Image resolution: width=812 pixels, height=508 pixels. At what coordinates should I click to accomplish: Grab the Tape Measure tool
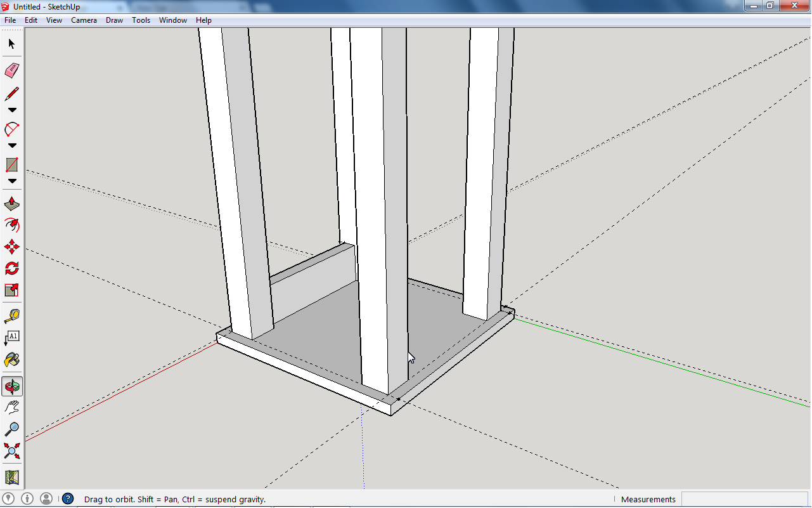(11, 316)
